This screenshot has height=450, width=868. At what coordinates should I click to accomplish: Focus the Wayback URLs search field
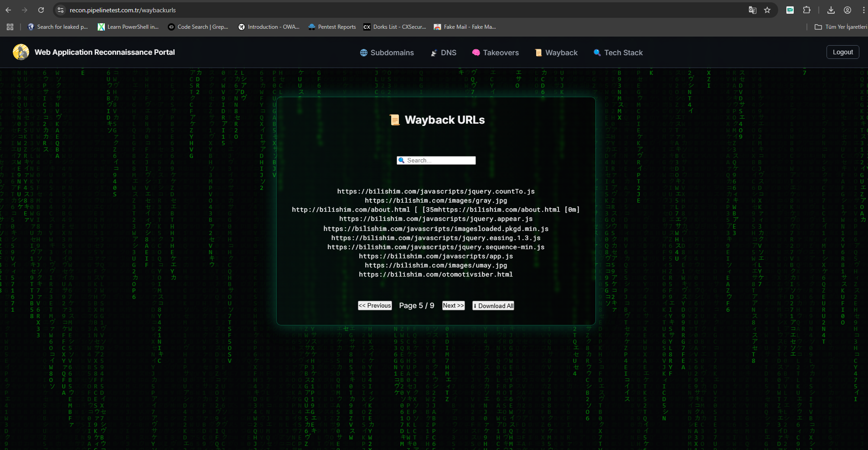click(x=436, y=160)
